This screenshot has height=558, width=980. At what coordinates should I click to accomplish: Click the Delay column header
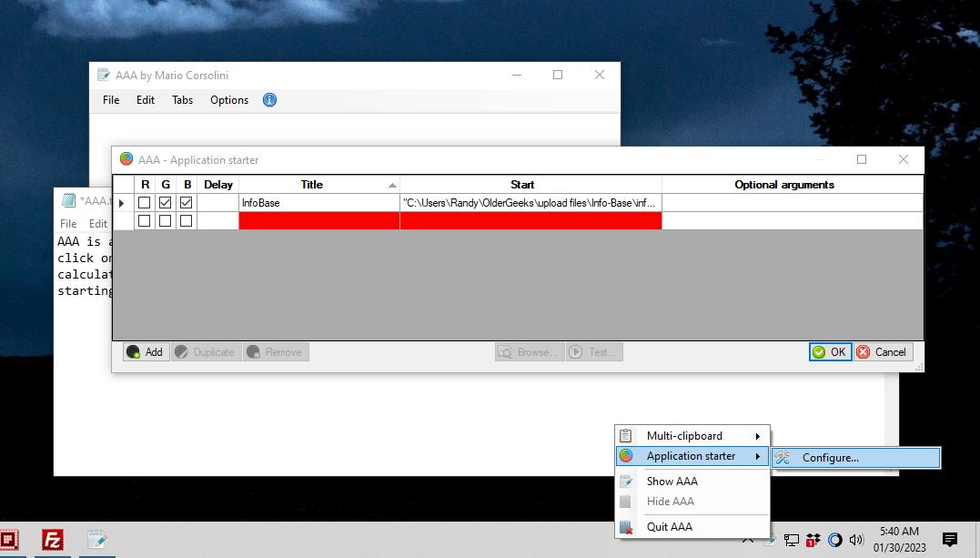coord(218,185)
